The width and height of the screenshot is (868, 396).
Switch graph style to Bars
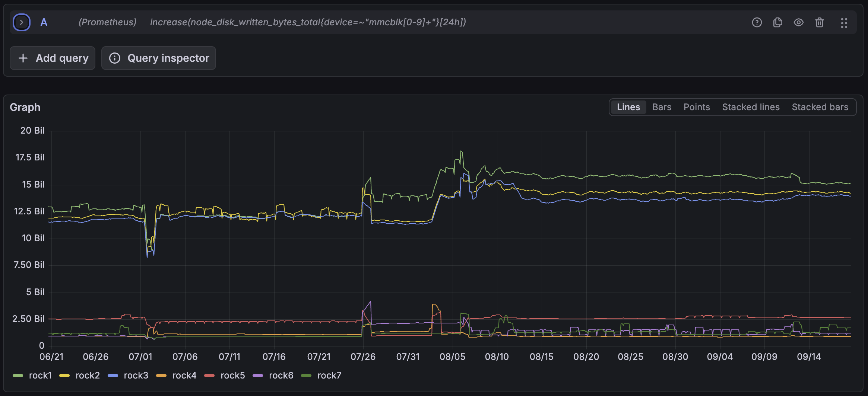coord(662,107)
